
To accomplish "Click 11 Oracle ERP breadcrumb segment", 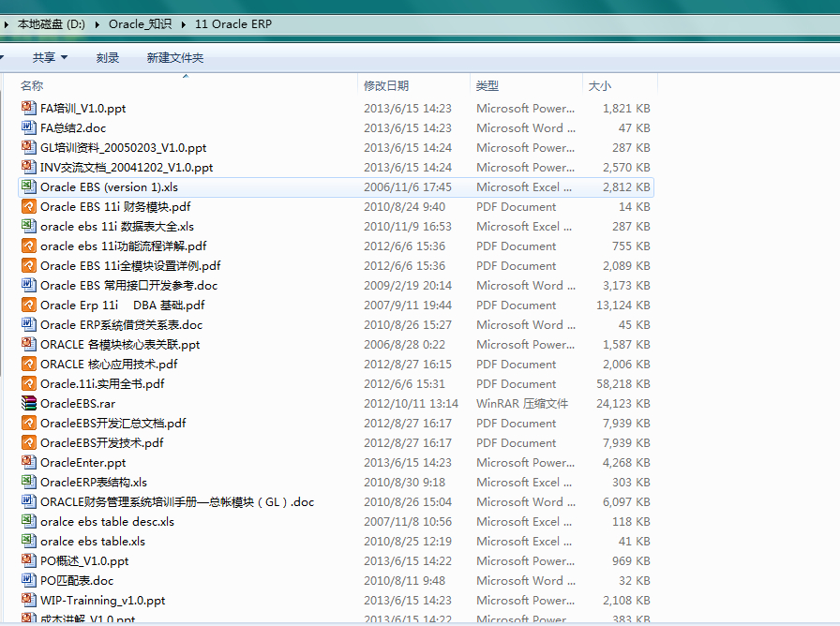I will tap(233, 24).
